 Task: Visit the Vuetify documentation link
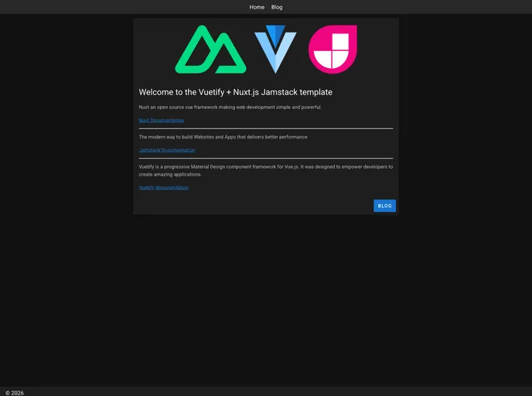coord(163,187)
